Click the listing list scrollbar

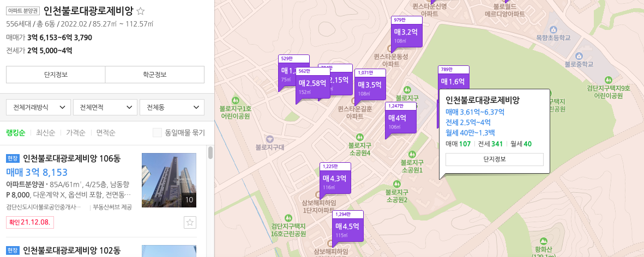click(210, 152)
